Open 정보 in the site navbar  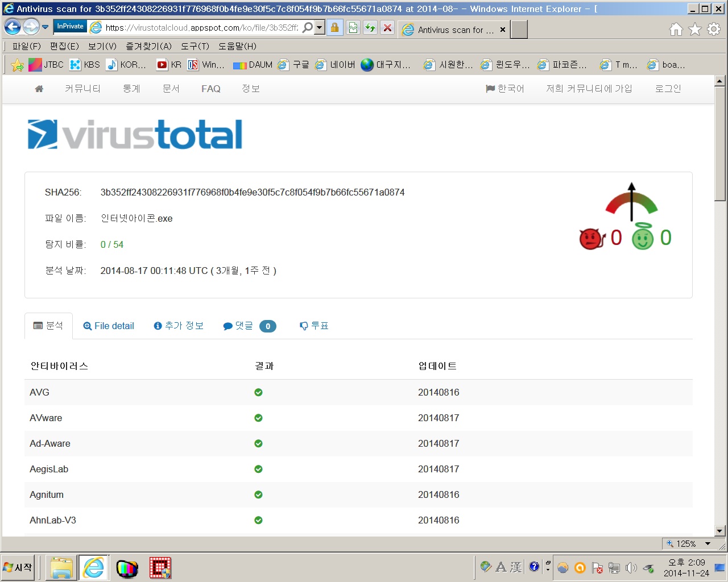[251, 89]
